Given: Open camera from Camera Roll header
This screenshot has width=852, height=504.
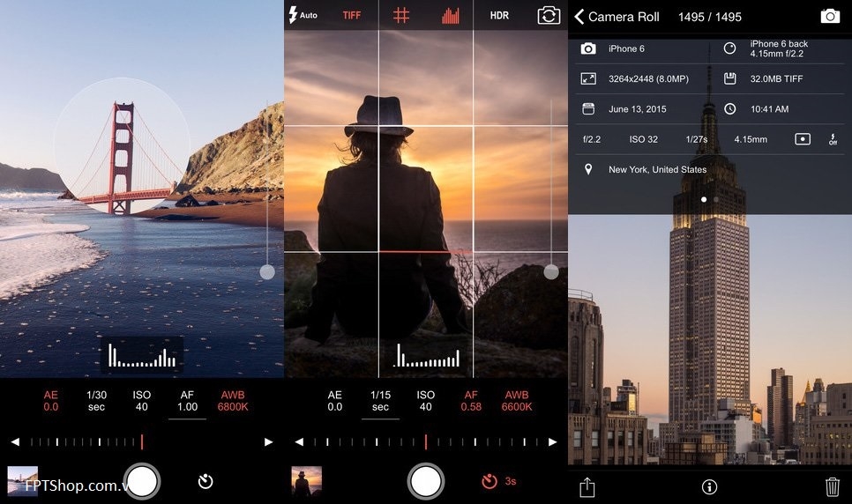Looking at the screenshot, I should 830,16.
